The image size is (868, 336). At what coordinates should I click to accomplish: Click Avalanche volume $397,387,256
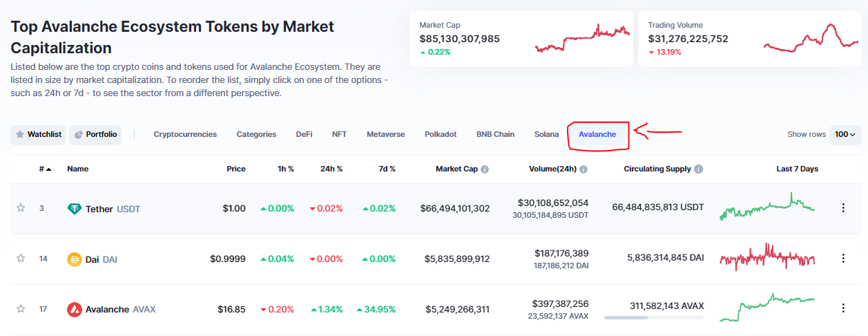click(x=561, y=304)
